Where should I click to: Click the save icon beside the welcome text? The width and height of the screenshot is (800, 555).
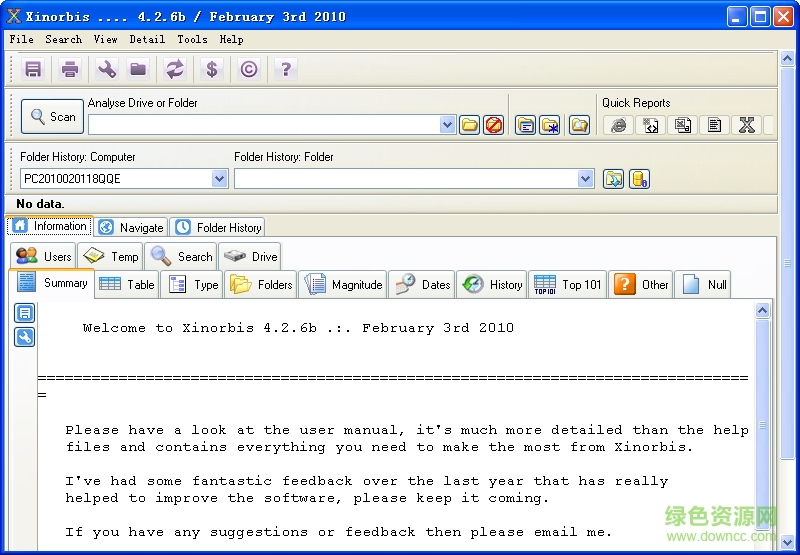click(24, 313)
